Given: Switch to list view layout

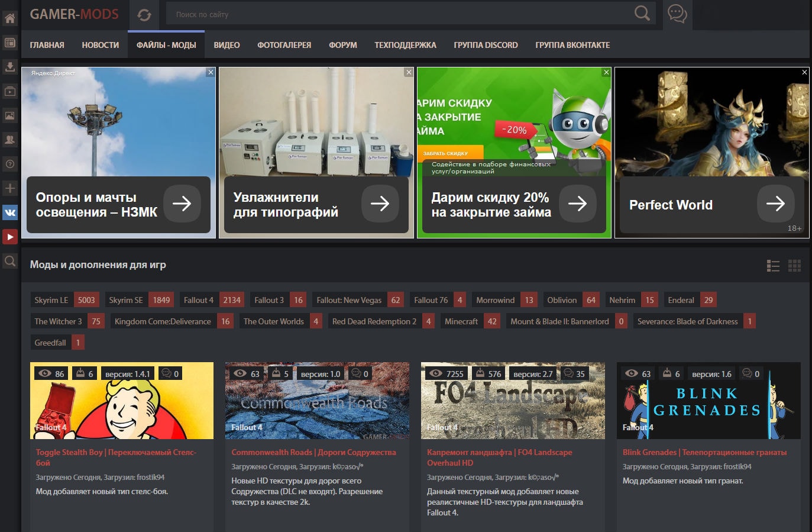Looking at the screenshot, I should [x=773, y=266].
